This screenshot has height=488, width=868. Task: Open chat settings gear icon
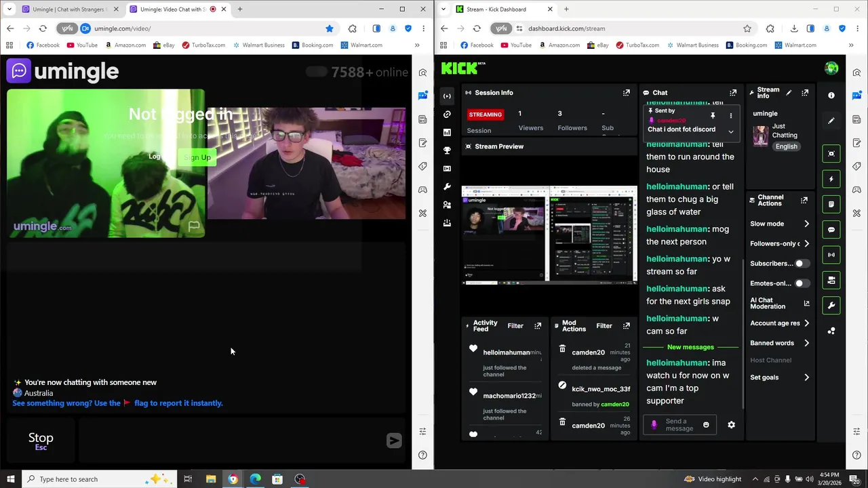731,425
